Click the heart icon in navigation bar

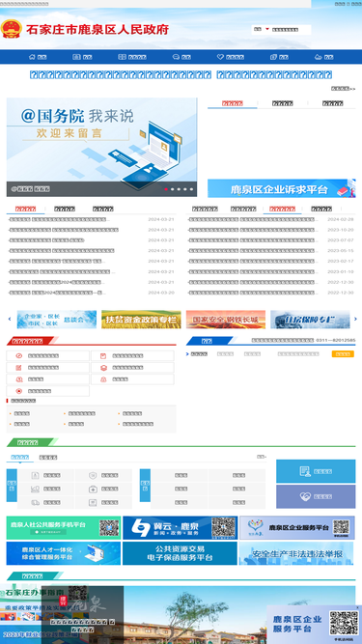220,57
